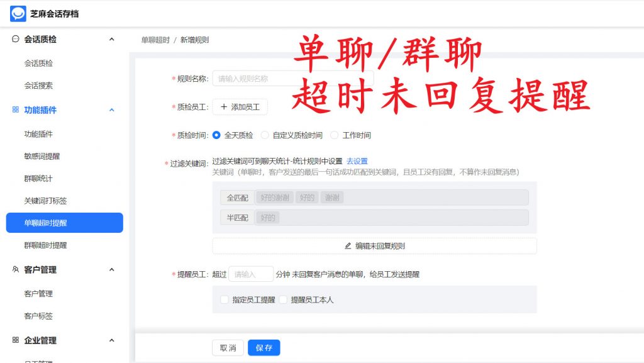Screen dimensions: 644x363
Task: Collapse the 客户管理 section chevron
Action: (x=112, y=270)
